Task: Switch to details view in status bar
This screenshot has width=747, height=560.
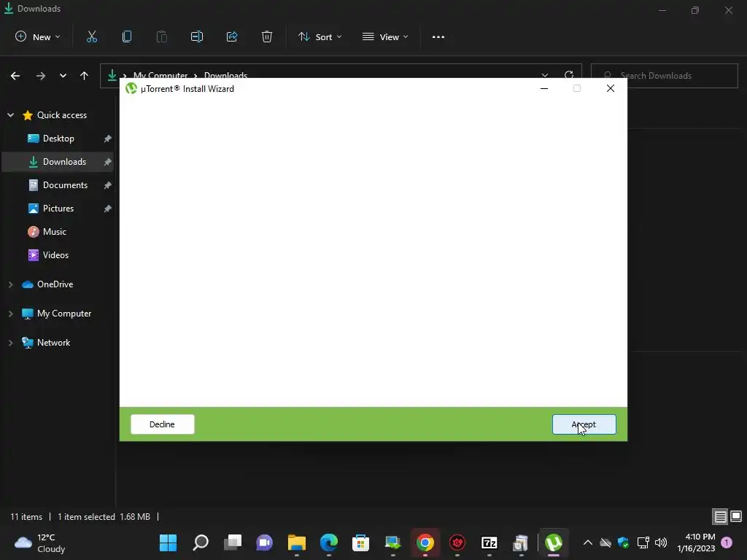Action: (720, 517)
